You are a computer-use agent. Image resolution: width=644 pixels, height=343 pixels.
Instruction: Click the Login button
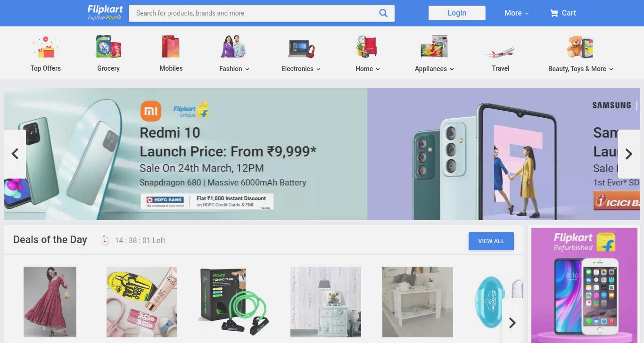[457, 13]
